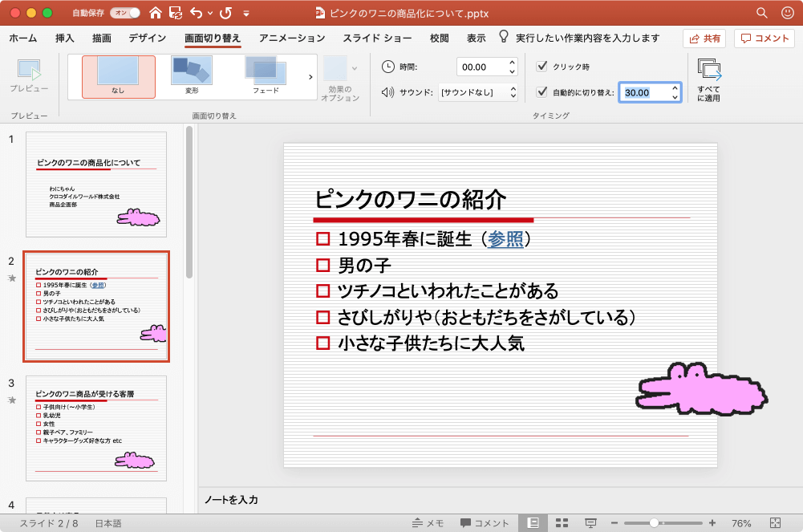Click the ノートを入力 notes area
The width and height of the screenshot is (803, 532).
point(232,500)
